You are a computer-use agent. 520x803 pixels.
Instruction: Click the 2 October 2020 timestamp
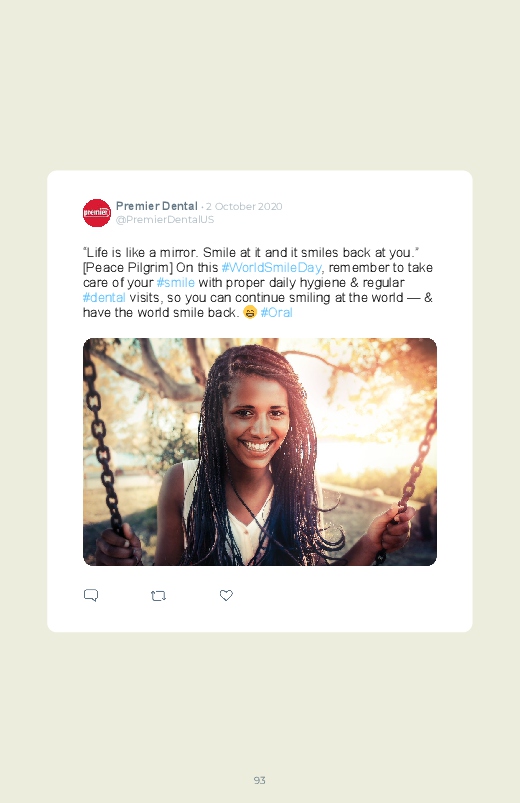click(x=244, y=206)
